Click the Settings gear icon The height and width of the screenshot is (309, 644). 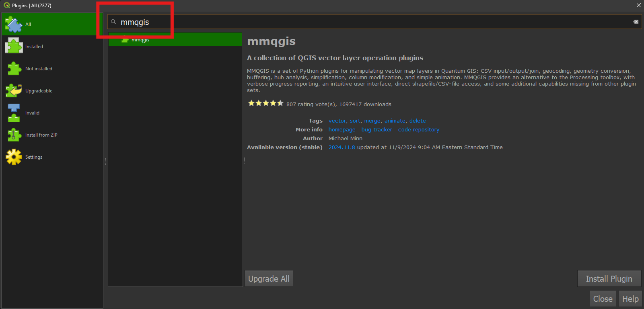coord(14,157)
